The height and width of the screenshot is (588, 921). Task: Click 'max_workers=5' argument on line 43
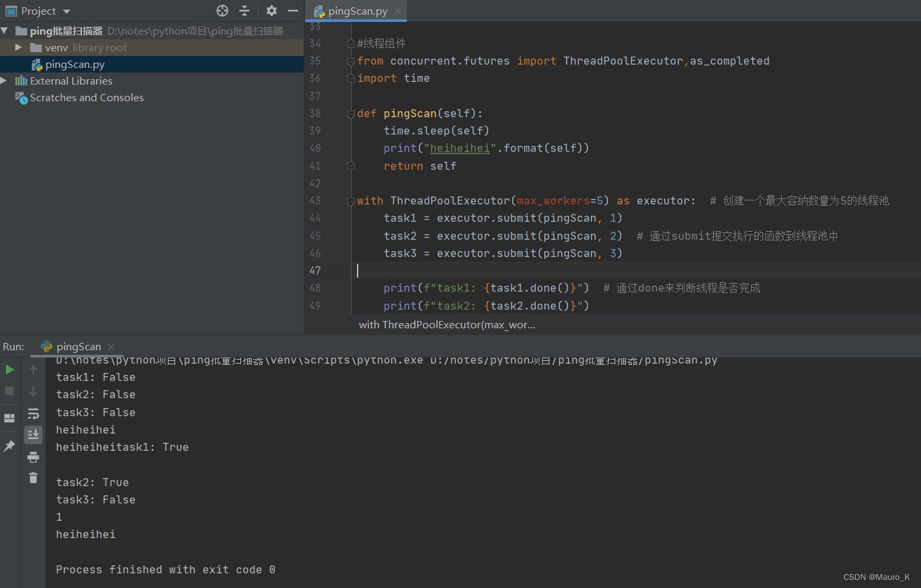point(560,201)
